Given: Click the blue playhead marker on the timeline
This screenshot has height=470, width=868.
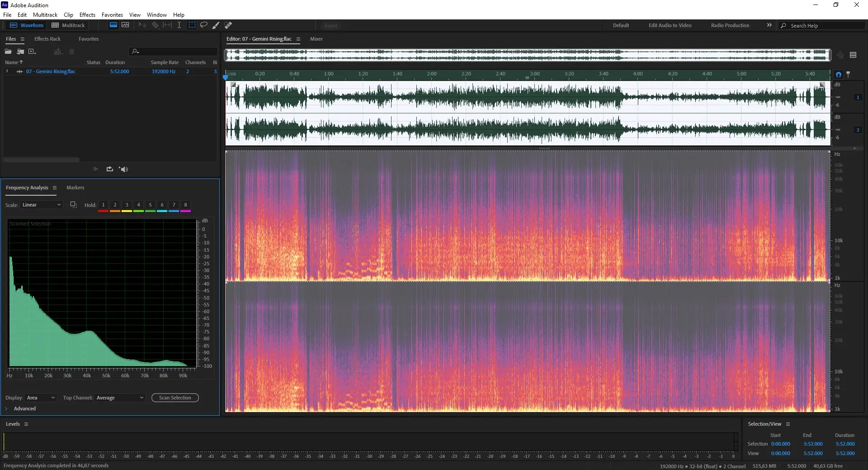Looking at the screenshot, I should pyautogui.click(x=226, y=77).
